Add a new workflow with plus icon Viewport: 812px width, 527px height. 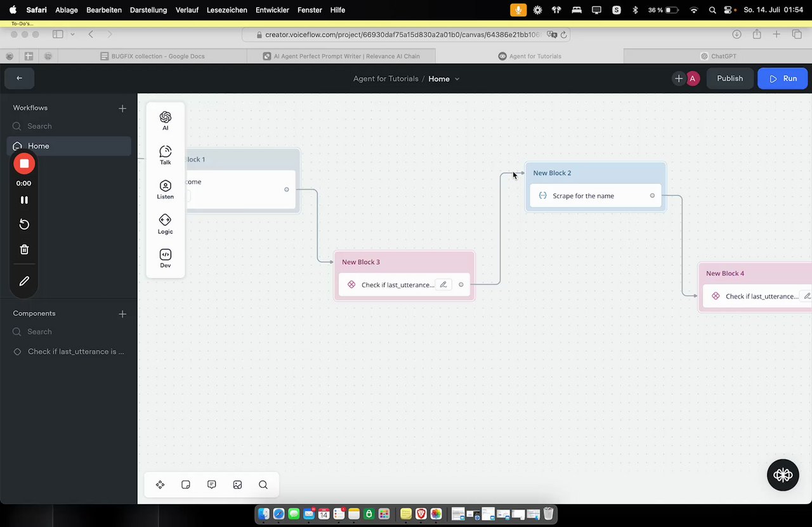pyautogui.click(x=122, y=108)
